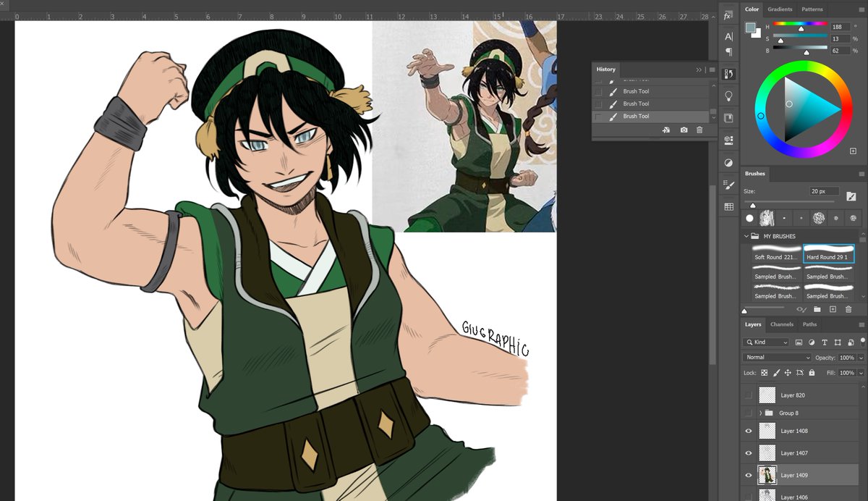Screen dimensions: 868x501
Task: Open the Swatches grid panel icon
Action: point(728,207)
